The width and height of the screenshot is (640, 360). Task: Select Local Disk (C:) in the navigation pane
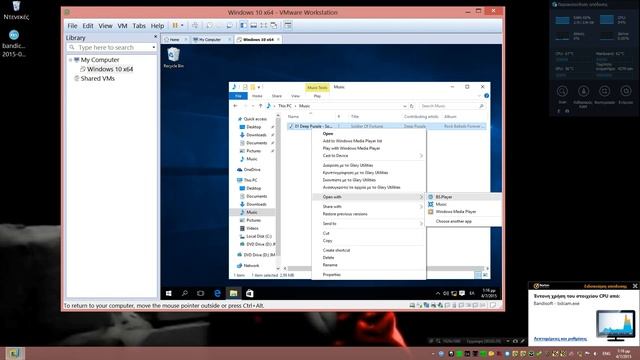(x=259, y=236)
